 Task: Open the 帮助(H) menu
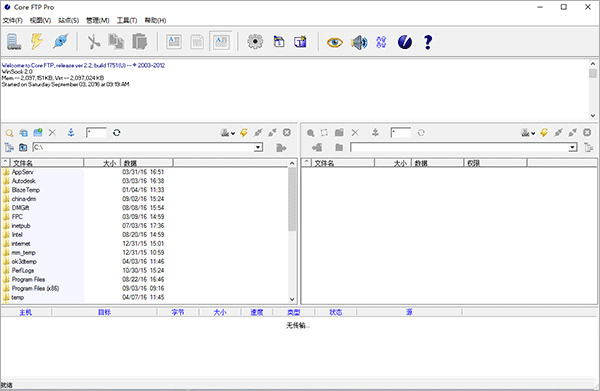[155, 20]
